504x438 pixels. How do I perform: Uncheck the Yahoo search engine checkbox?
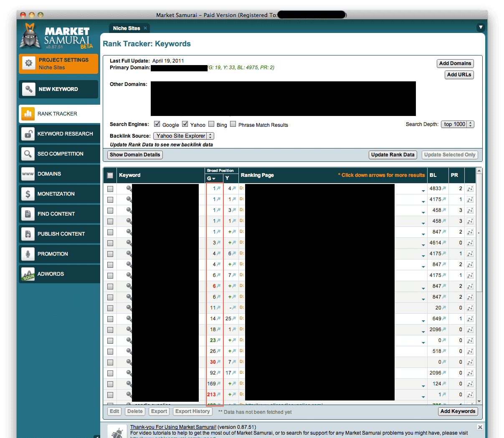pos(185,124)
